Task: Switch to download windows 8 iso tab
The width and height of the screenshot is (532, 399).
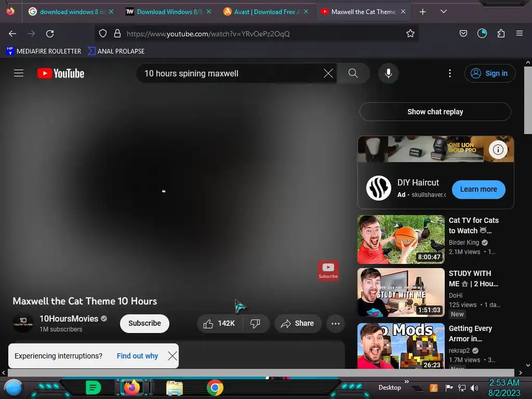Action: 72,12
